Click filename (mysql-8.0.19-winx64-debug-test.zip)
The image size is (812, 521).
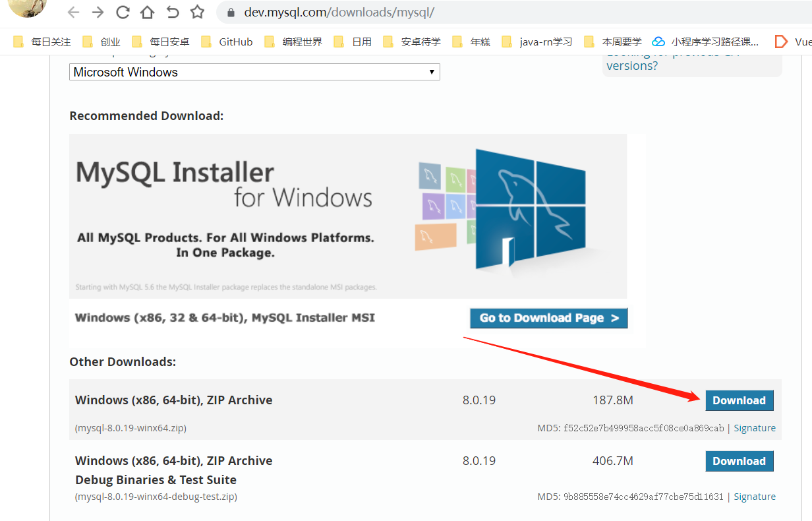click(x=156, y=497)
